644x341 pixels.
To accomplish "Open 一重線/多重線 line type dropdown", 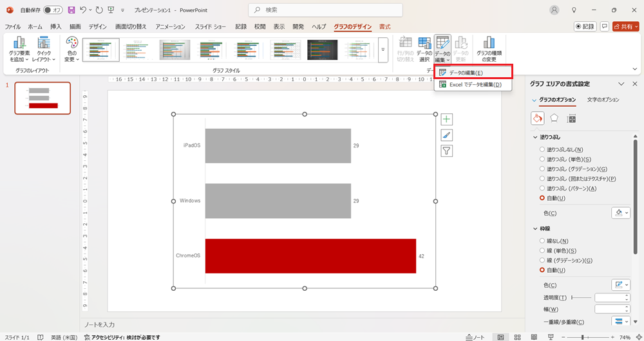I will 621,321.
